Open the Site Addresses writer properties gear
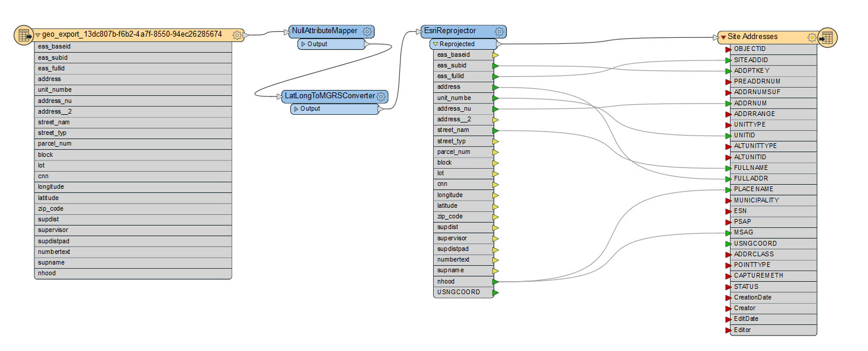 click(812, 37)
